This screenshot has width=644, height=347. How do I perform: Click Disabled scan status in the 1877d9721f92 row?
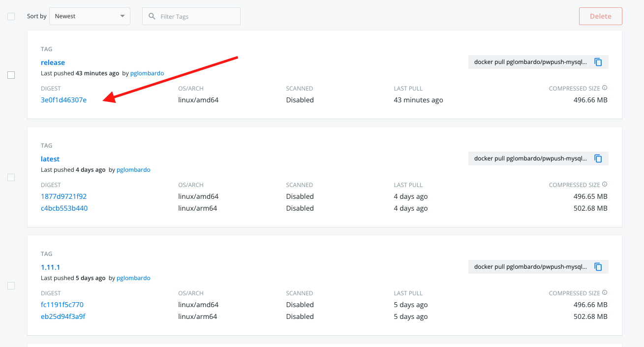[300, 196]
